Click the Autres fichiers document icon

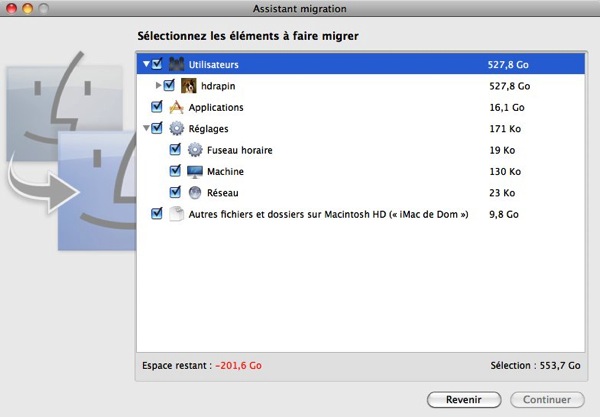click(176, 214)
